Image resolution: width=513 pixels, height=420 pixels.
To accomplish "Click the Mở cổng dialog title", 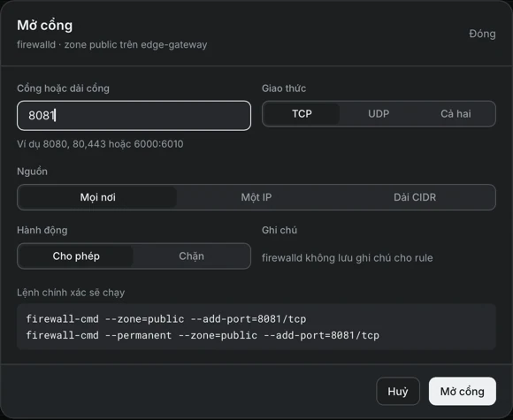I will pyautogui.click(x=45, y=25).
